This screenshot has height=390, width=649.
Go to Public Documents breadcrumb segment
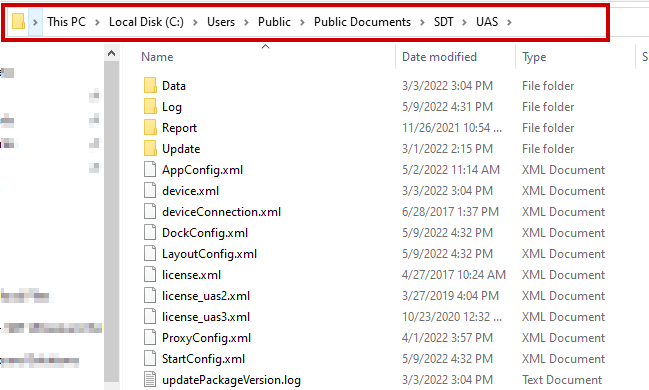363,22
